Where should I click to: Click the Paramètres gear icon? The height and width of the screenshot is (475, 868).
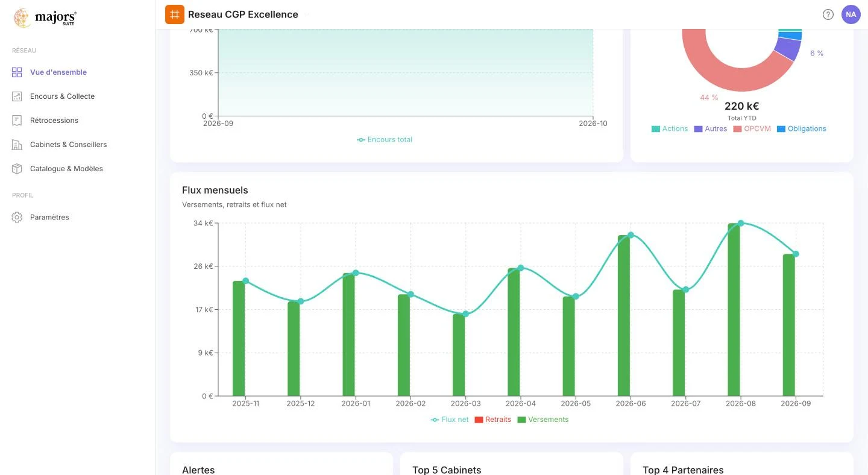pyautogui.click(x=17, y=217)
